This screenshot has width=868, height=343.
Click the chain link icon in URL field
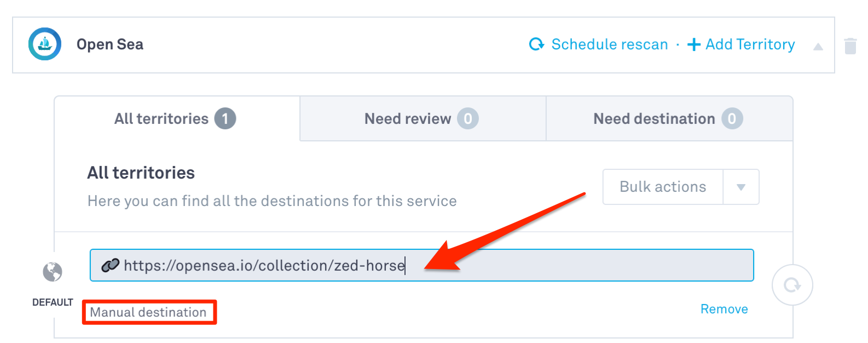[x=110, y=266]
